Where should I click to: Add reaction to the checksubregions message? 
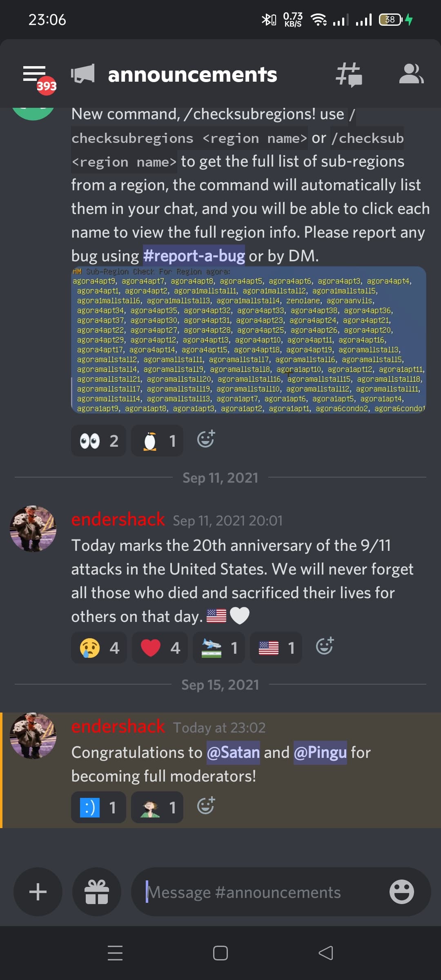tap(205, 439)
